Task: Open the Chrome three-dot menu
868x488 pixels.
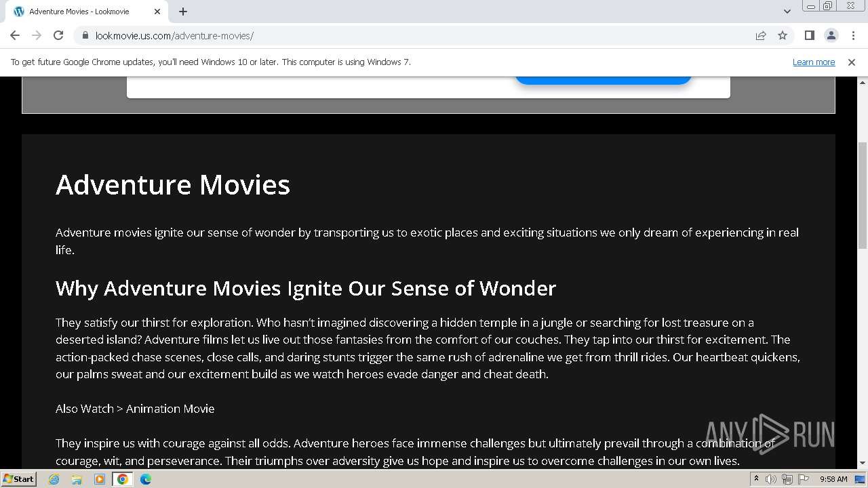Action: click(x=852, y=35)
